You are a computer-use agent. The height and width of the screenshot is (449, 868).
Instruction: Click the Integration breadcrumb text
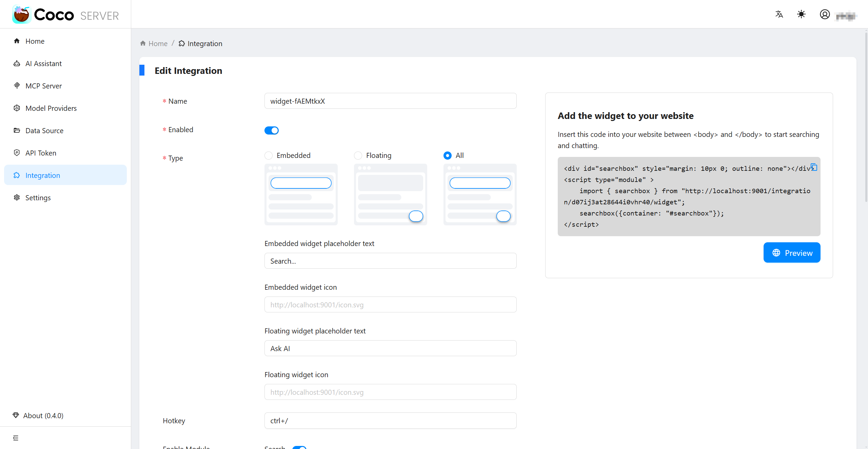pos(205,43)
